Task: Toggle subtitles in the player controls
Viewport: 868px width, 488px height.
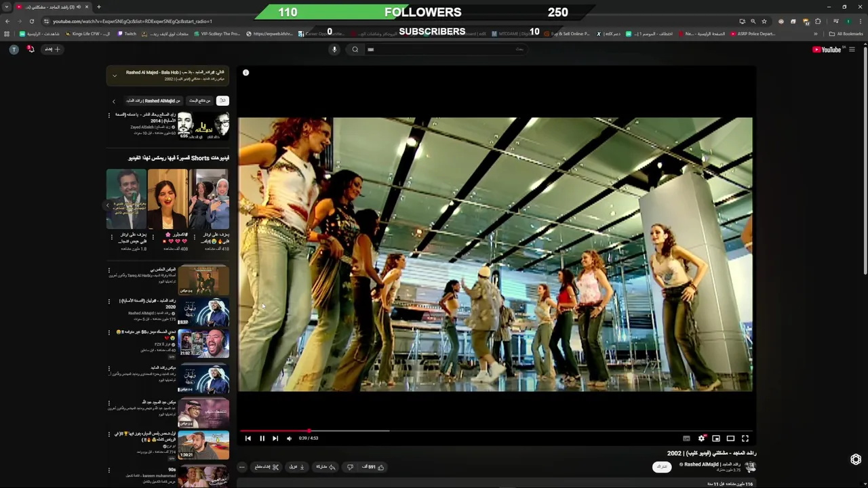Action: click(686, 439)
